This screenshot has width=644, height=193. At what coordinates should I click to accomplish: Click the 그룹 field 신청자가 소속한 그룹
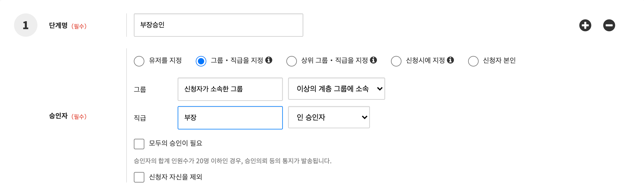click(x=230, y=89)
